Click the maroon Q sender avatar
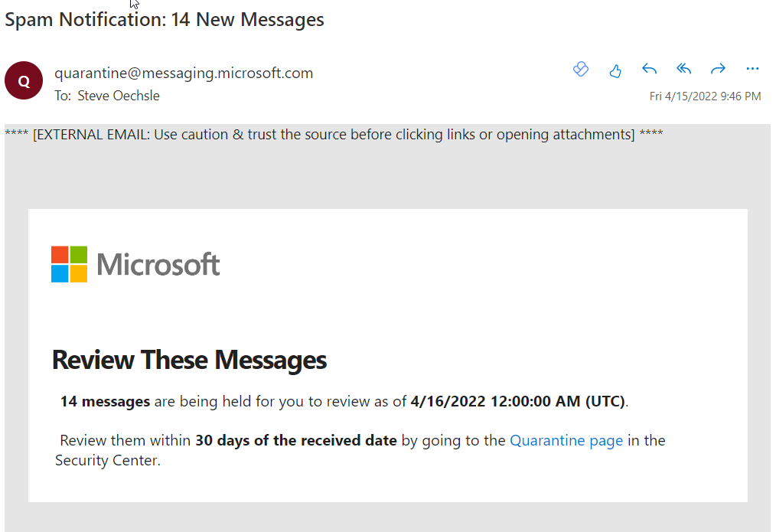The image size is (776, 532). (24, 80)
